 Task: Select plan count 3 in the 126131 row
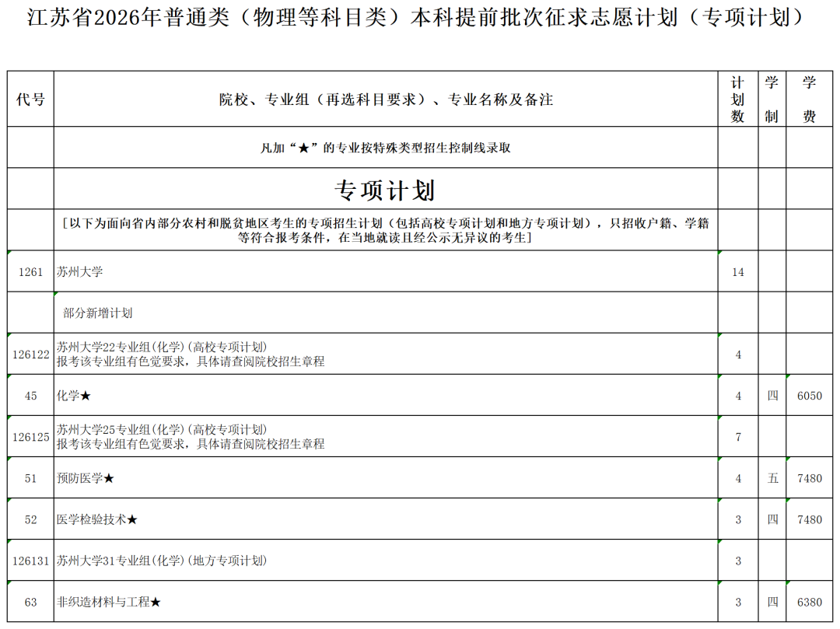pos(737,560)
